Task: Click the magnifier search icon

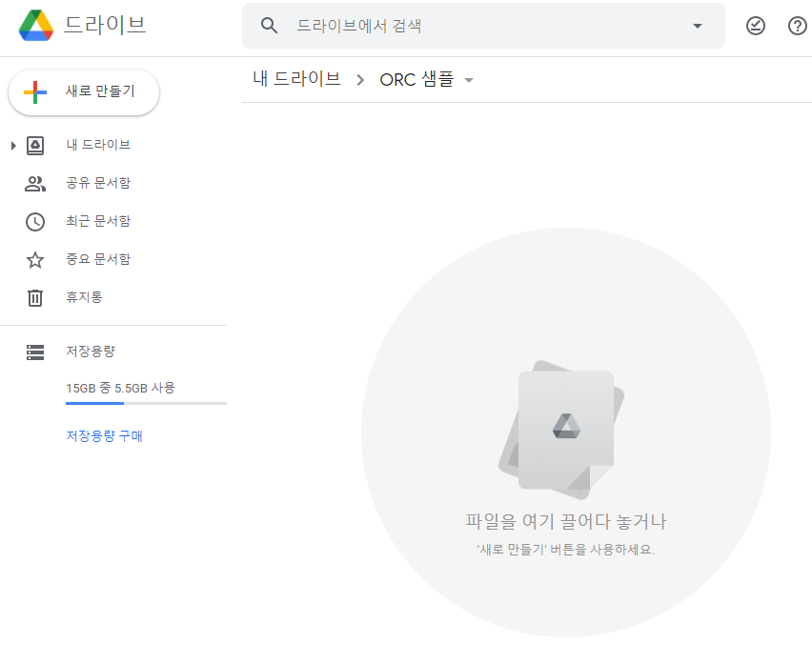Action: pos(270,26)
